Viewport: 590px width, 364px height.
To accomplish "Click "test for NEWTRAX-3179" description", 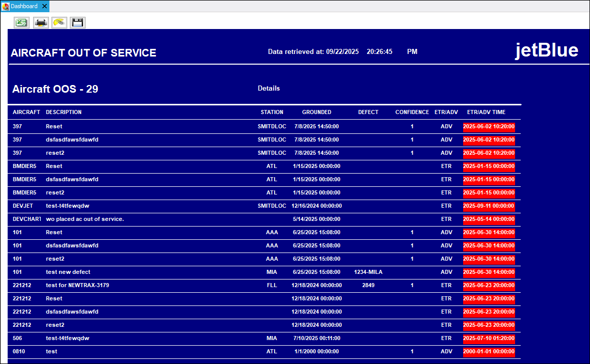I will click(x=77, y=286).
